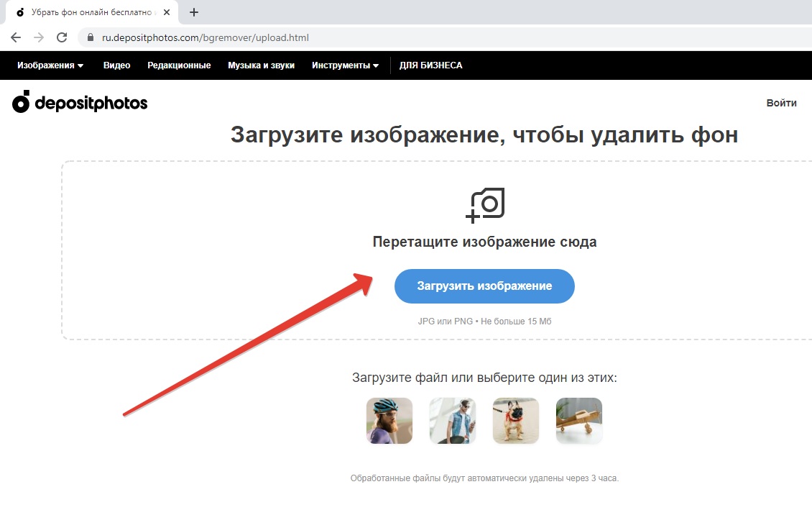Expand the Инструменты dropdown menu

(345, 65)
